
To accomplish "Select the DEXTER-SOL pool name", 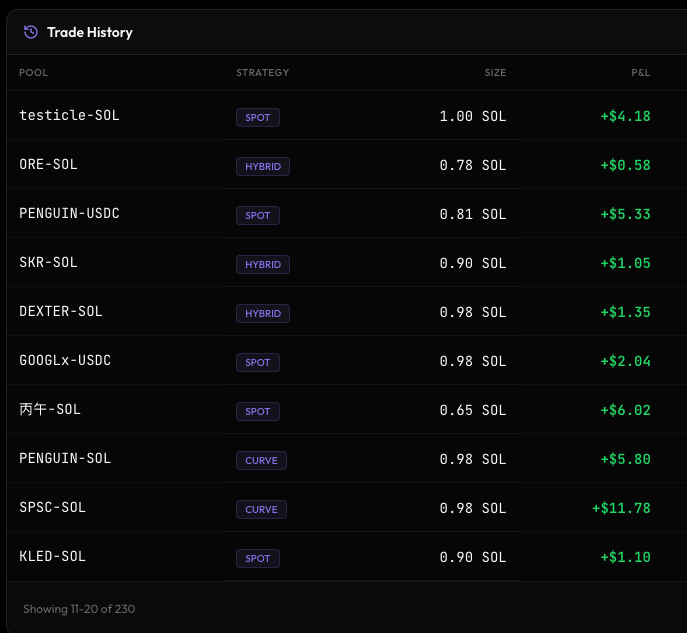I will pyautogui.click(x=61, y=311).
